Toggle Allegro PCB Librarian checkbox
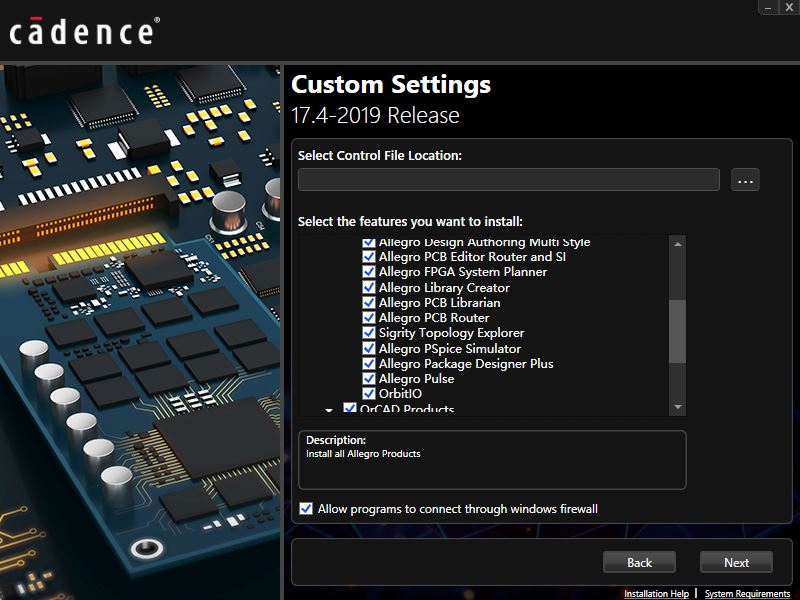Viewport: 800px width, 600px height. 369,303
